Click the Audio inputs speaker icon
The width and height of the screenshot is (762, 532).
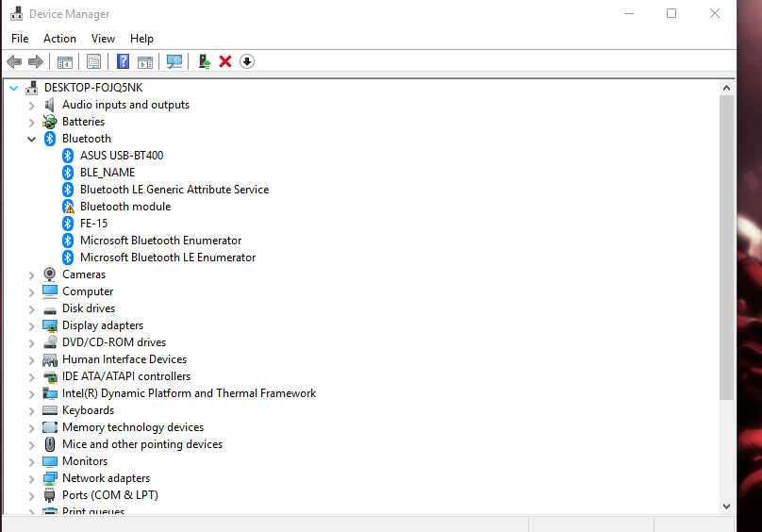(x=50, y=105)
